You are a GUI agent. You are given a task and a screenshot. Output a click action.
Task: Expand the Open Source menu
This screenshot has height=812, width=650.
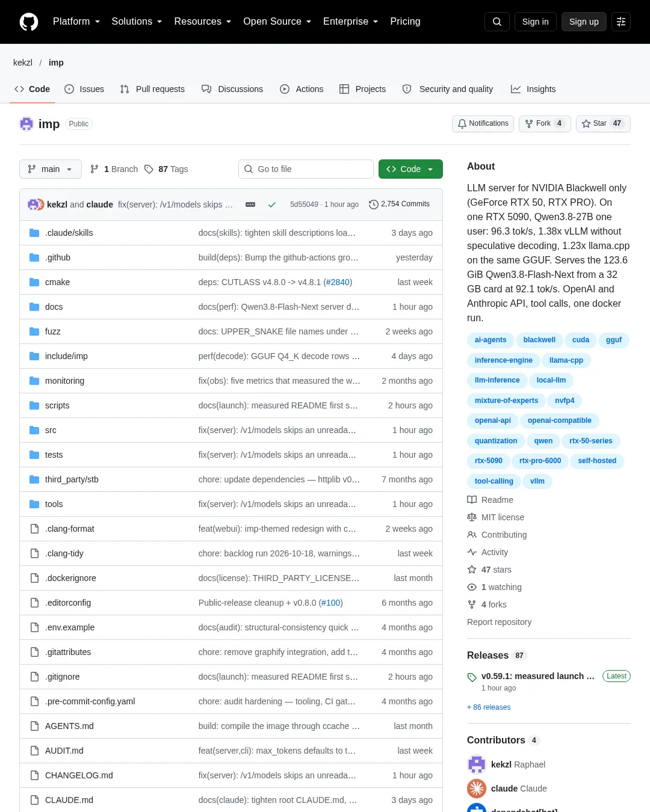(277, 22)
